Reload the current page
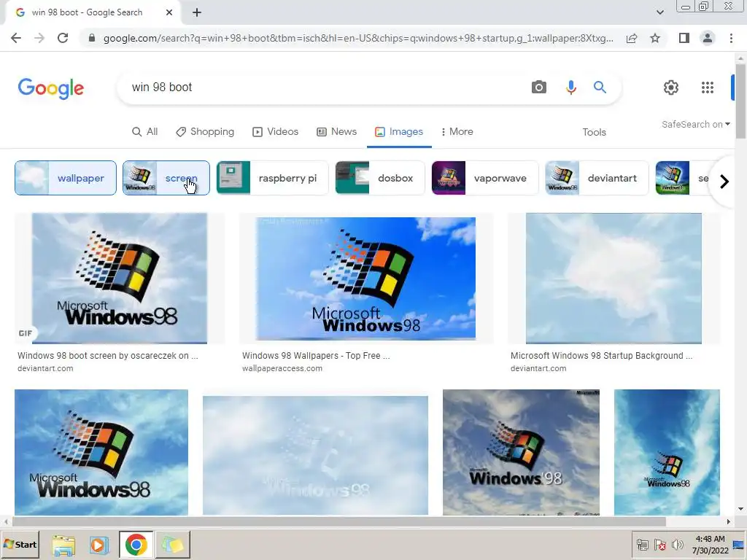The height and width of the screenshot is (560, 747). coord(63,38)
